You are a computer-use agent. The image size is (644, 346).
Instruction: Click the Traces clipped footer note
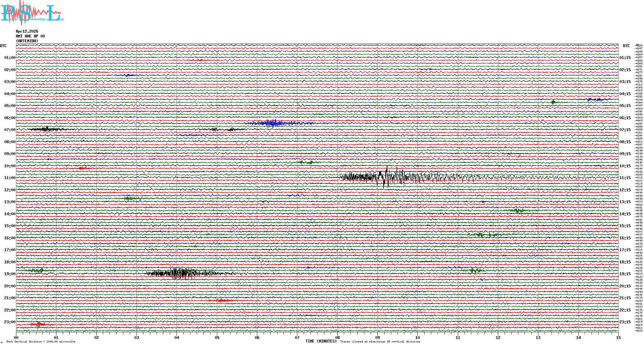click(x=380, y=342)
